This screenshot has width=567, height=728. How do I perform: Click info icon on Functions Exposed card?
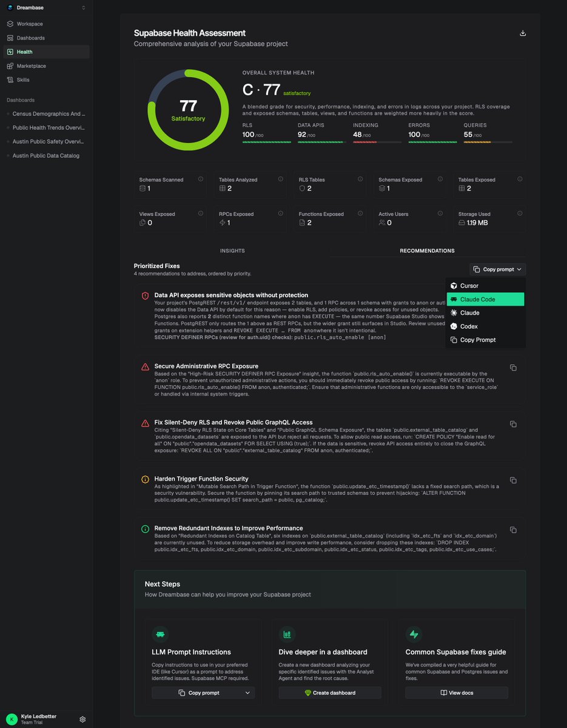tap(360, 213)
